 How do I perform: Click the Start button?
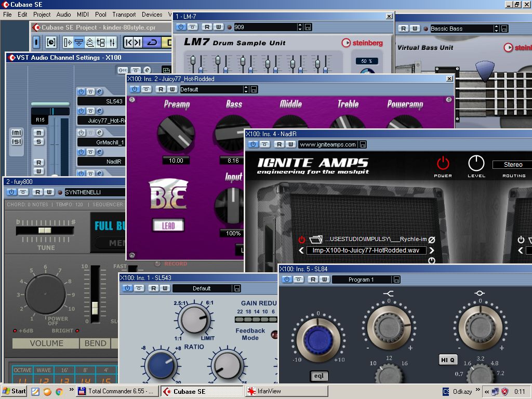pos(14,391)
